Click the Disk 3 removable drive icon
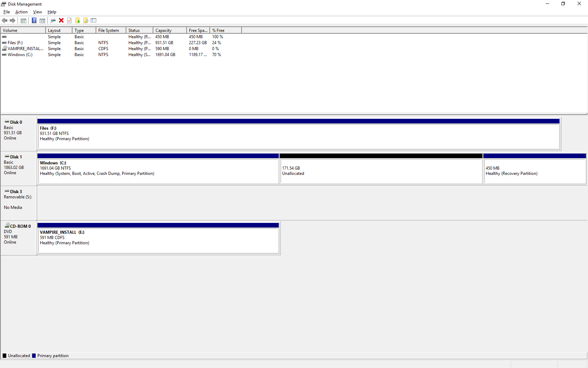This screenshot has height=368, width=588. point(7,191)
